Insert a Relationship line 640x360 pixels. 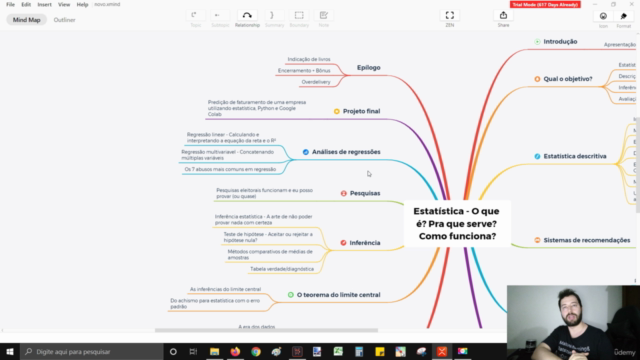[x=247, y=19]
